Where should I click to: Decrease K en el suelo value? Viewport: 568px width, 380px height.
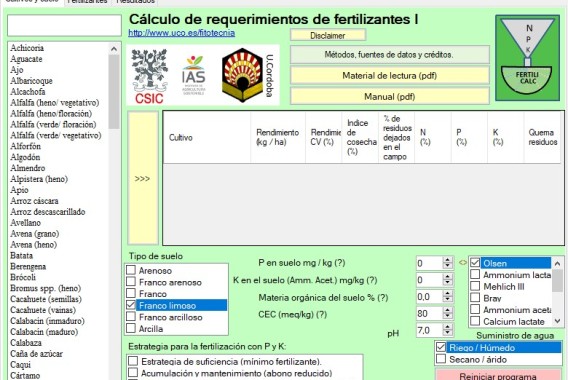pyautogui.click(x=448, y=283)
